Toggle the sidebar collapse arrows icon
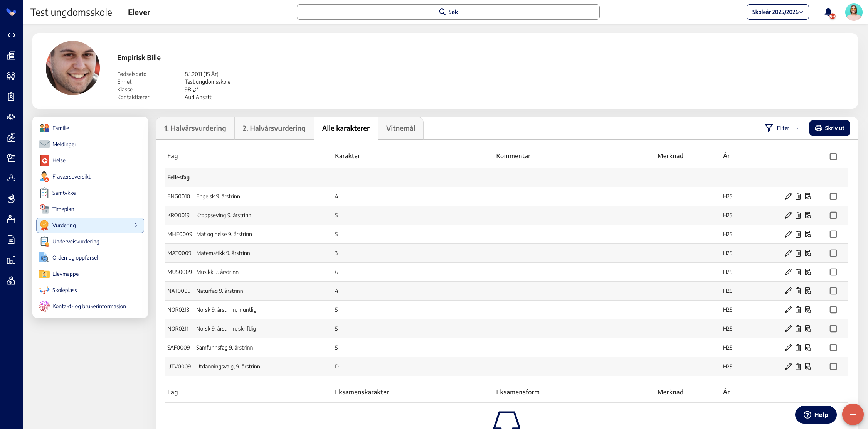868x429 pixels. (x=11, y=35)
